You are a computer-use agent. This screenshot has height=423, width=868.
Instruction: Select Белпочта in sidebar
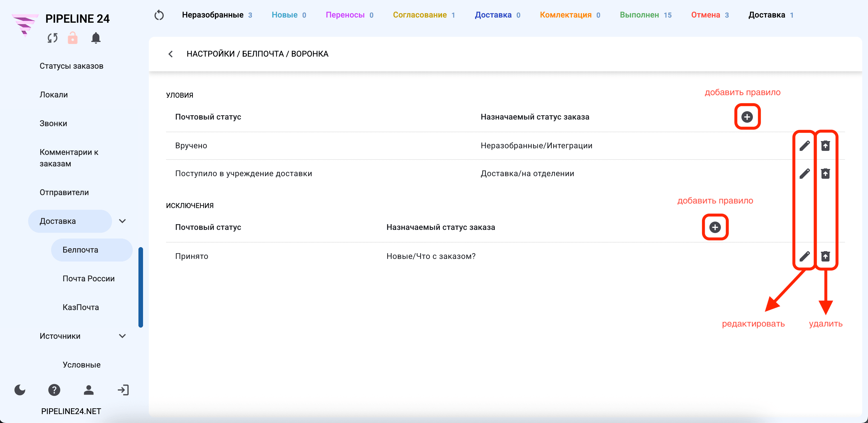(92, 250)
